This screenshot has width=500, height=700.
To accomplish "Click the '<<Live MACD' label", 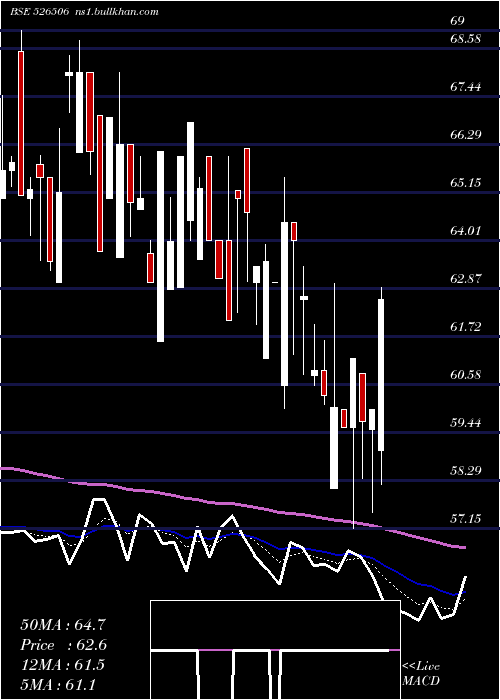I will click(421, 673).
